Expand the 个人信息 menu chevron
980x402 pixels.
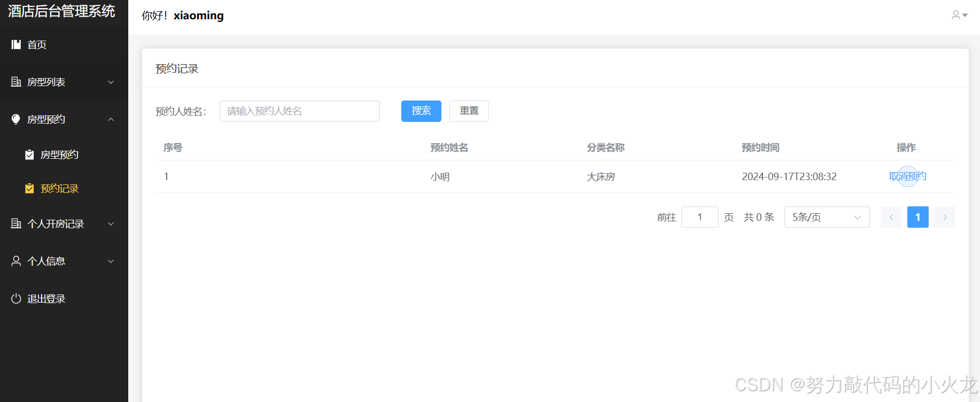[x=111, y=261]
